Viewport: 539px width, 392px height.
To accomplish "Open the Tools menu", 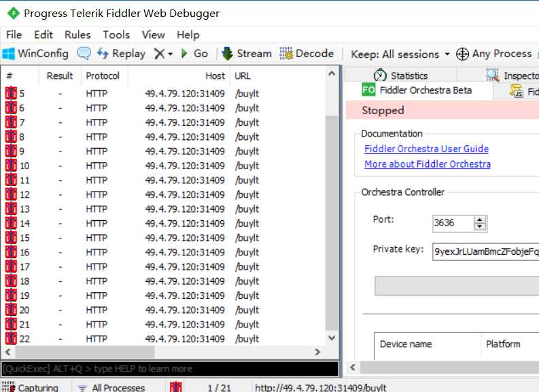I will coord(116,35).
